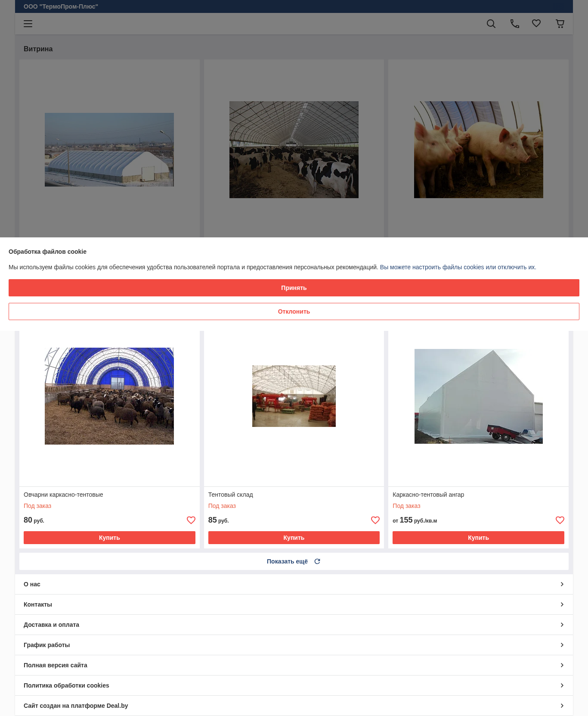Add Каркасно-тентовый ангар to favorites
Image resolution: width=588 pixels, height=716 pixels.
[560, 520]
